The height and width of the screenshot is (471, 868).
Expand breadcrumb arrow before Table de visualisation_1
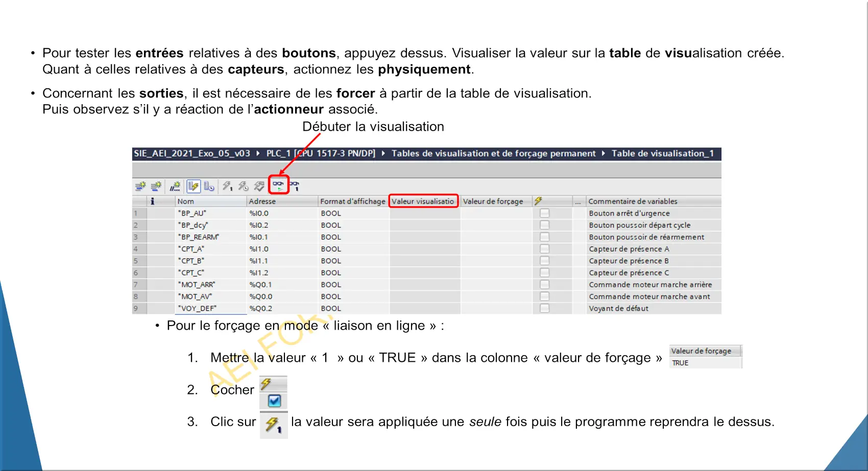[x=603, y=154]
